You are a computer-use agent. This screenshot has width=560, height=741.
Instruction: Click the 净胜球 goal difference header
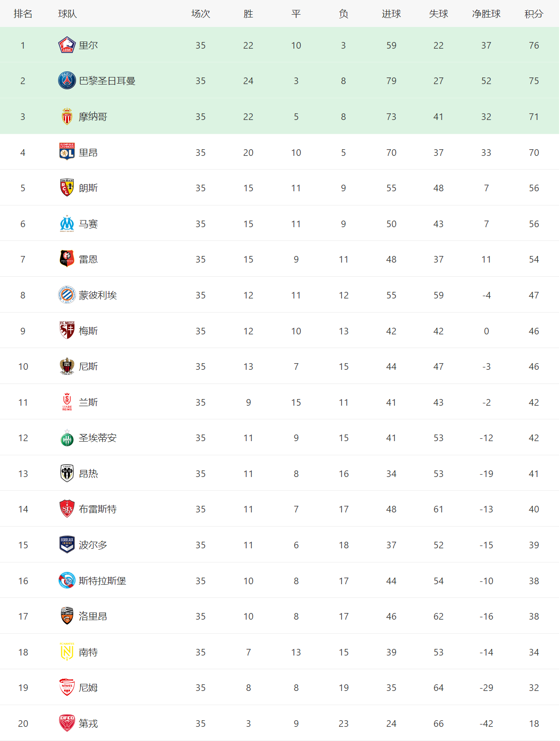pyautogui.click(x=486, y=14)
